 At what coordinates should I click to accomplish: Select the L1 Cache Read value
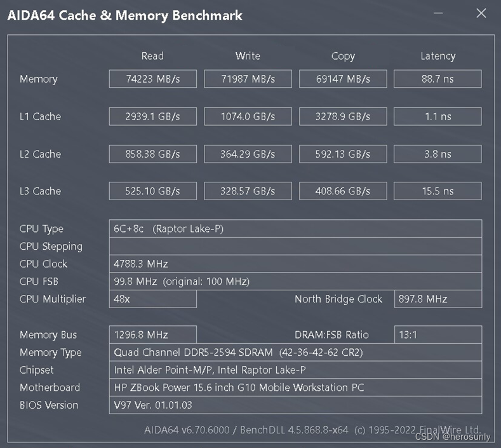coord(152,116)
